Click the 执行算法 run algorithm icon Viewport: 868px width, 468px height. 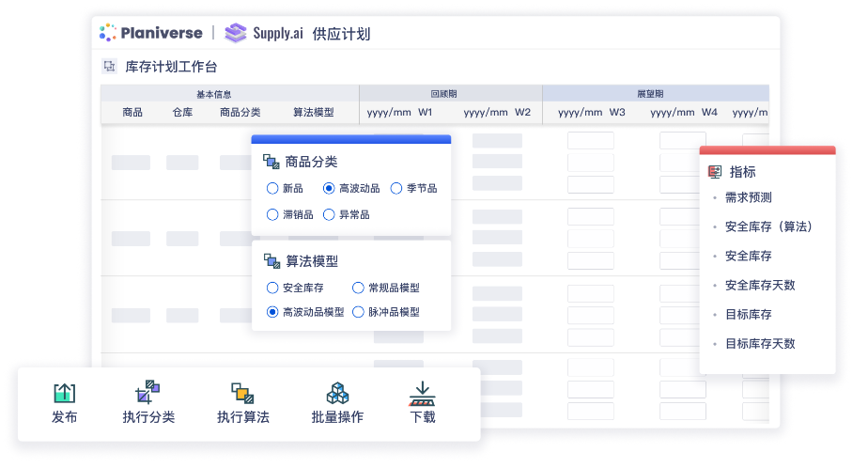[x=242, y=394]
